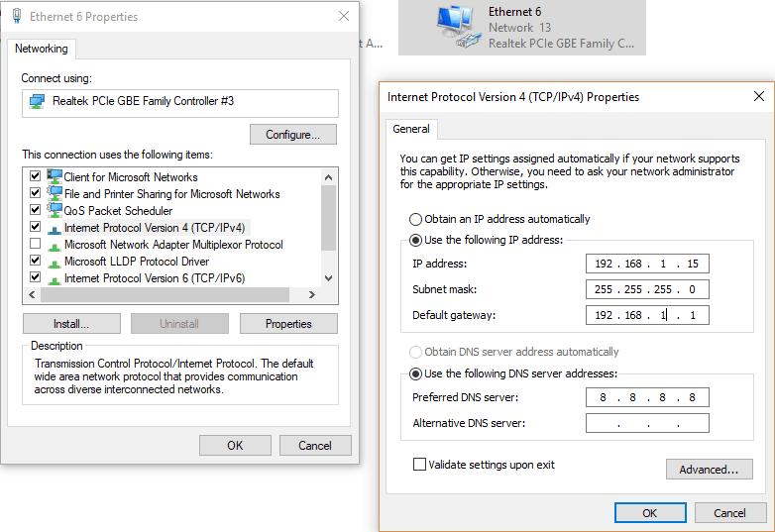This screenshot has height=532, width=775.
Task: Click the Ethernet 6 Properties title icon
Action: point(16,16)
